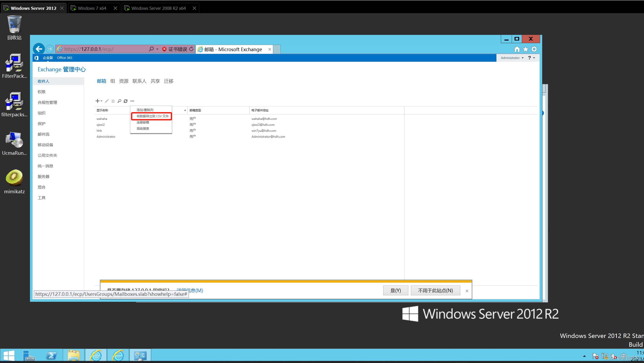Image resolution: width=644 pixels, height=363 pixels.
Task: Choose 添加/删除列 from the popup menu
Action: pyautogui.click(x=145, y=110)
